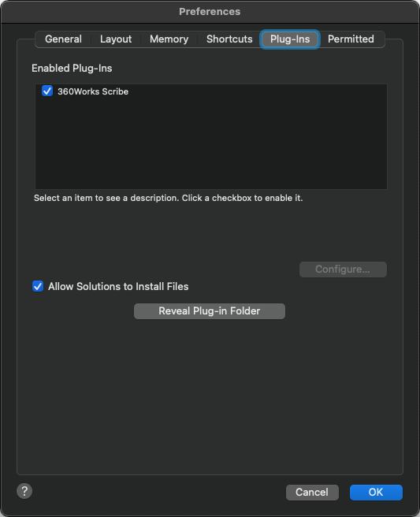The width and height of the screenshot is (420, 517).
Task: Open the Layout preferences tab
Action: [x=116, y=39]
